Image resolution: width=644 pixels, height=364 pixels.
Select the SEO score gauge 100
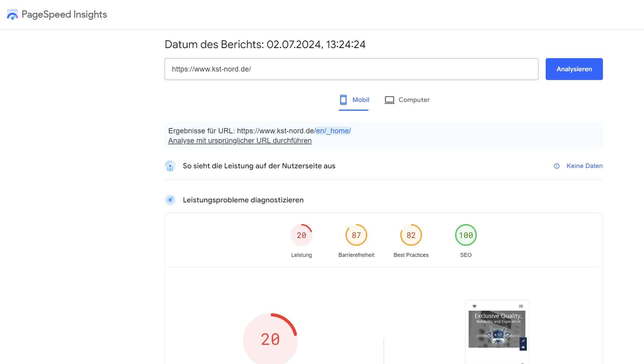tap(466, 235)
